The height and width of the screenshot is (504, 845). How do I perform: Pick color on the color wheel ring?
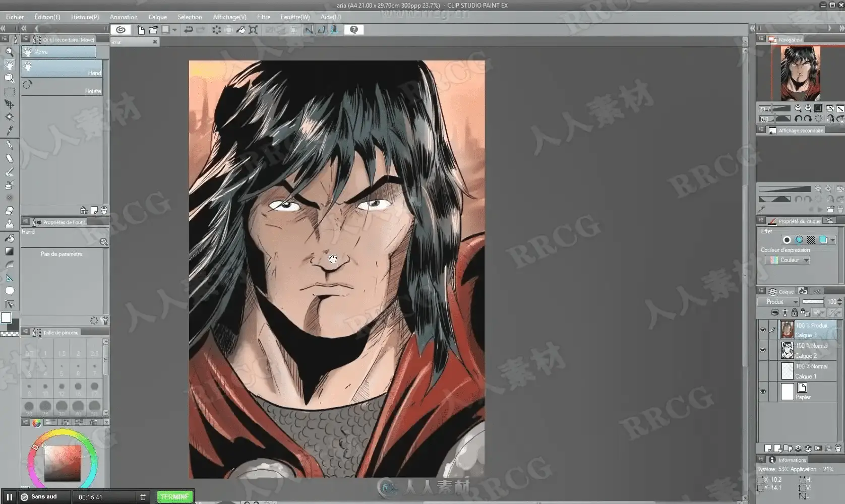click(63, 431)
